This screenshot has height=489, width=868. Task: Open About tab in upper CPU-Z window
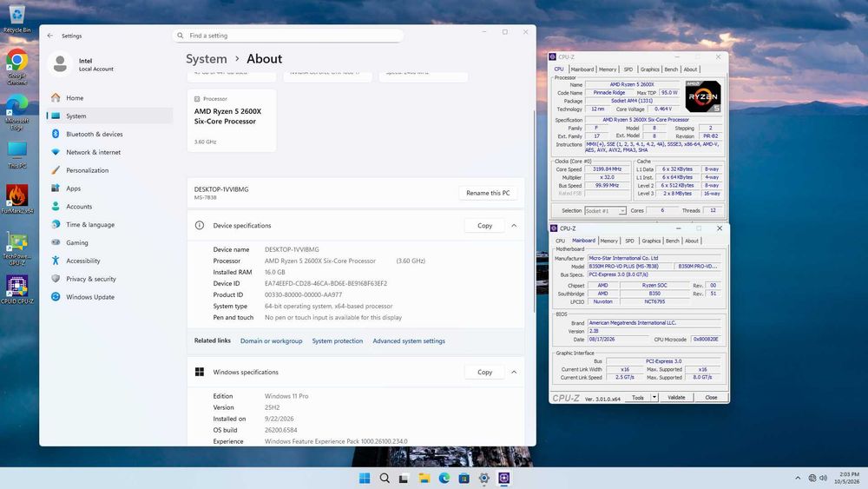pyautogui.click(x=690, y=69)
